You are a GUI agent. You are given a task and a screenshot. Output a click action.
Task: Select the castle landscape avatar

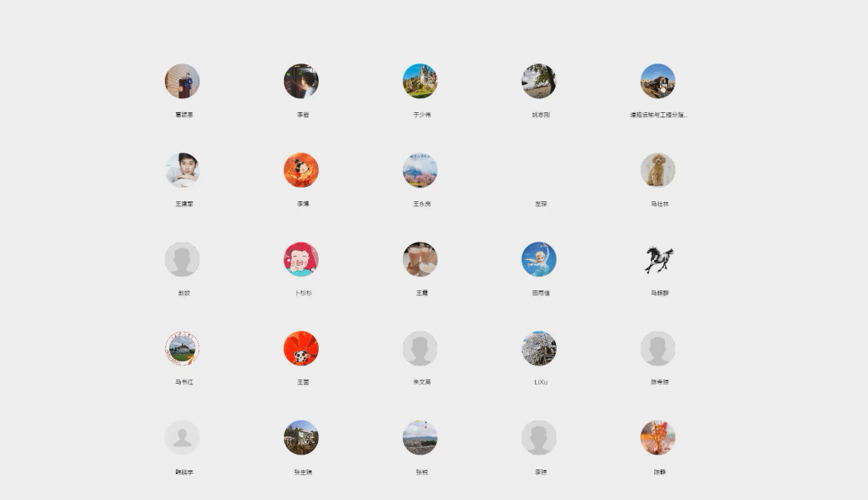420,82
